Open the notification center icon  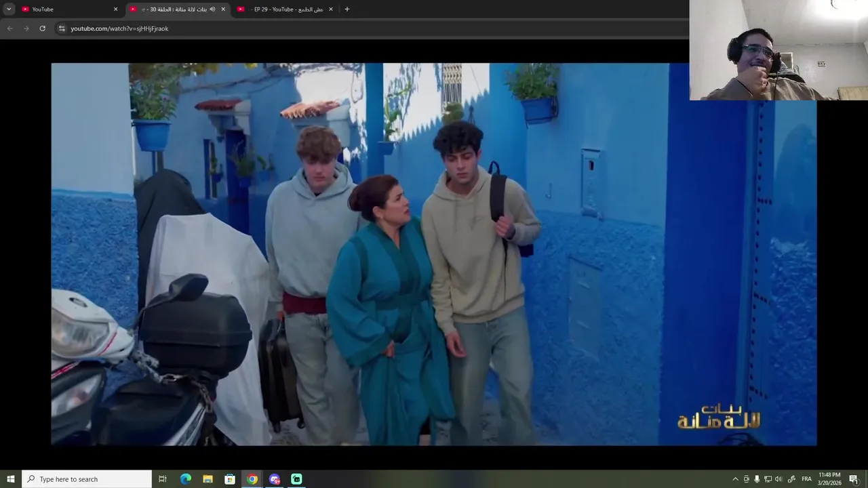pos(854,479)
